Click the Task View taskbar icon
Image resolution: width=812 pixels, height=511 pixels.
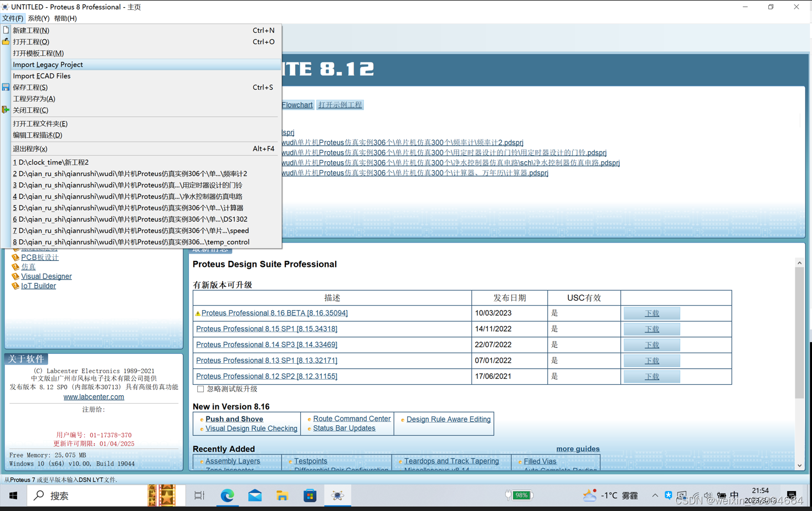click(x=199, y=495)
